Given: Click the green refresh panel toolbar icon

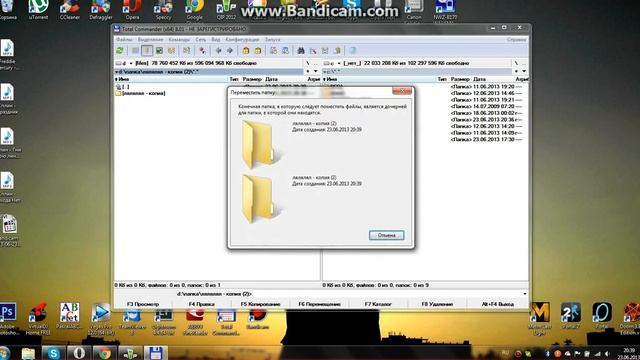Looking at the screenshot, I should click(120, 51).
